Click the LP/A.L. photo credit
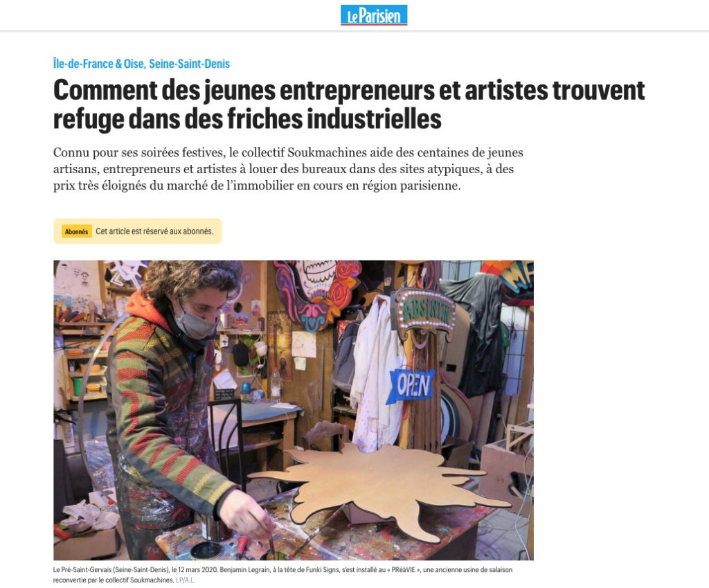 (186, 580)
